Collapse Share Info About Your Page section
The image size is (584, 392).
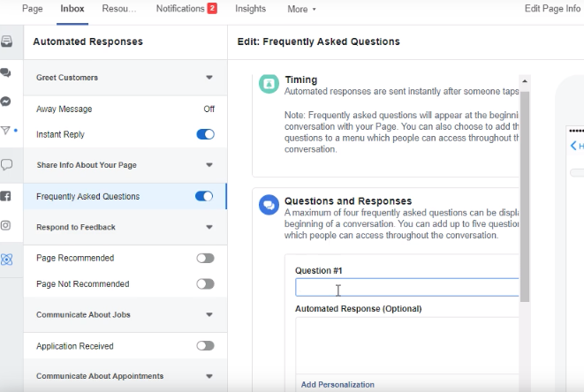209,165
